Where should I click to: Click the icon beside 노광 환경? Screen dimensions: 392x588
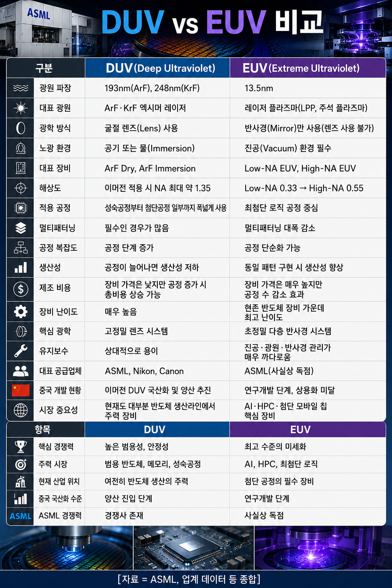21,148
